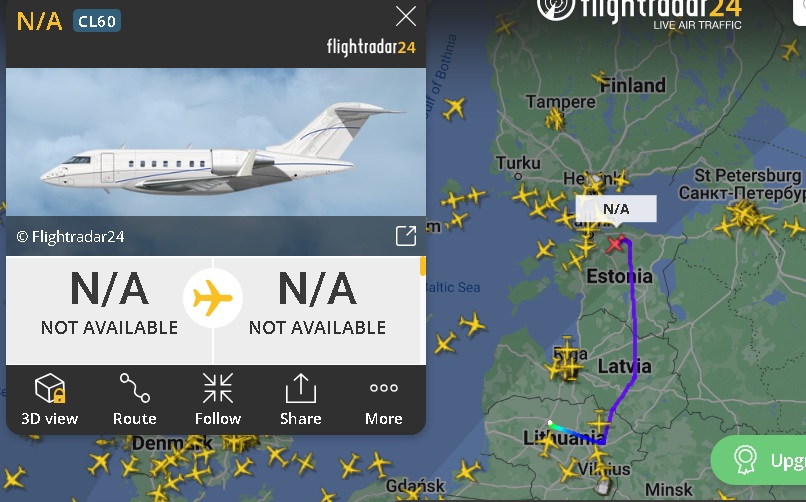Click the N/A destination airport box
This screenshot has height=502, width=806.
(317, 310)
